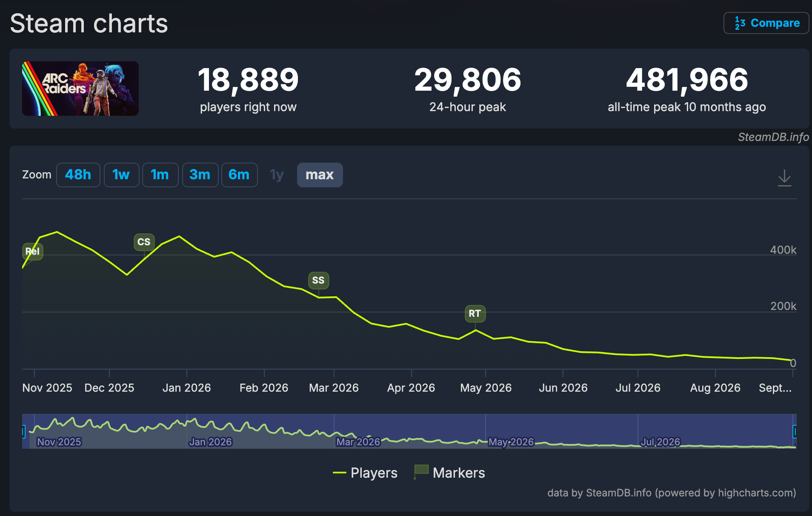Click the 0 y-axis label
This screenshot has width=812, height=516.
(x=793, y=363)
